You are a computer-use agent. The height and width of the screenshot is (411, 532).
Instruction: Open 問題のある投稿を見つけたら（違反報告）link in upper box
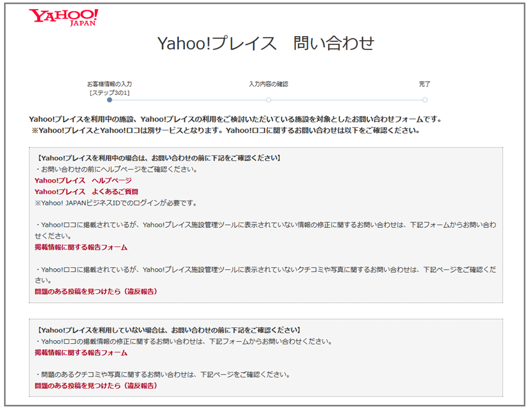[95, 291]
